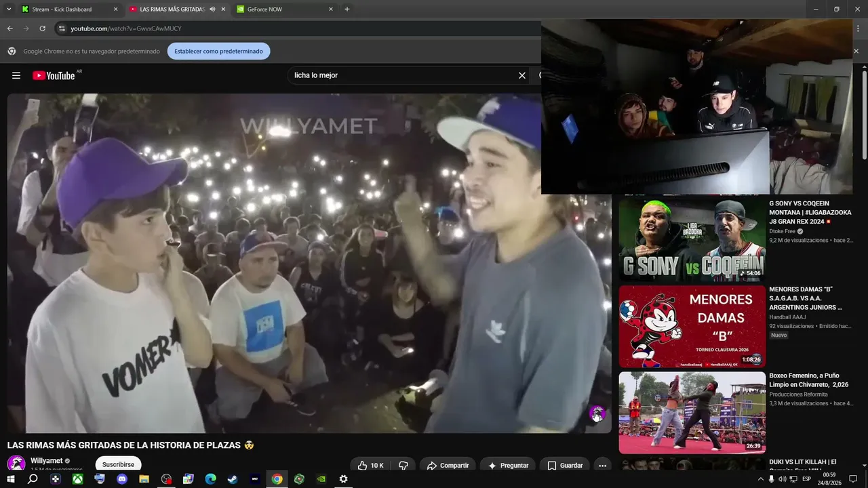Open File Explorer from the taskbar
This screenshot has height=488, width=868.
pyautogui.click(x=144, y=479)
